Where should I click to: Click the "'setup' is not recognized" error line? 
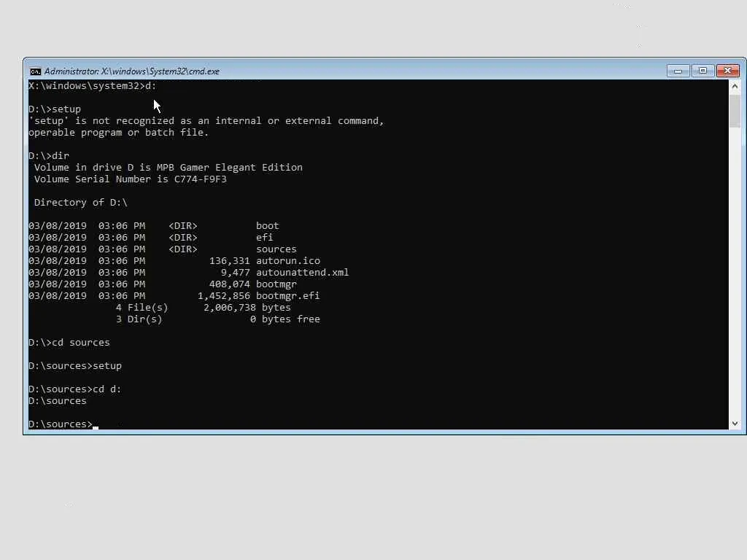pos(206,121)
